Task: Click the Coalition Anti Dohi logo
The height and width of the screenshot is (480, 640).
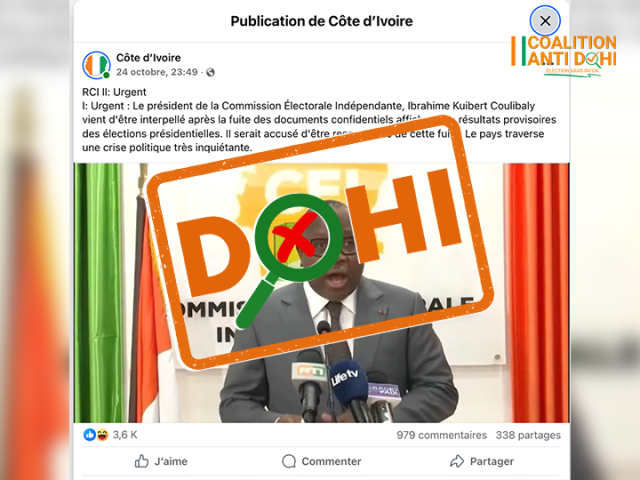Action: point(564,56)
